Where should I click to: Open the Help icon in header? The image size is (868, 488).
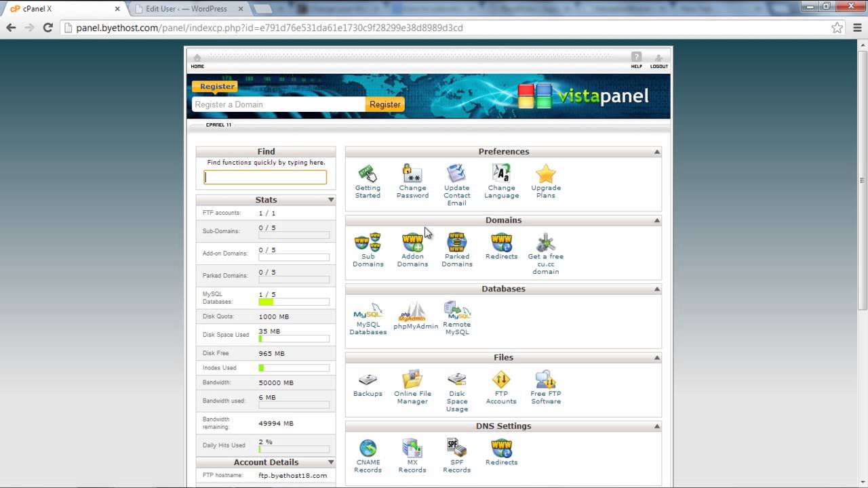pos(636,60)
